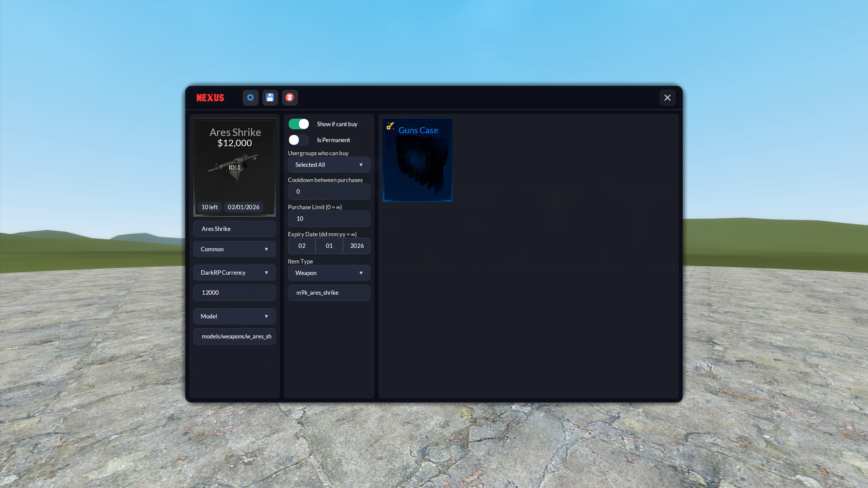Open the Model display type dropdown
This screenshot has width=868, height=488.
(x=234, y=316)
